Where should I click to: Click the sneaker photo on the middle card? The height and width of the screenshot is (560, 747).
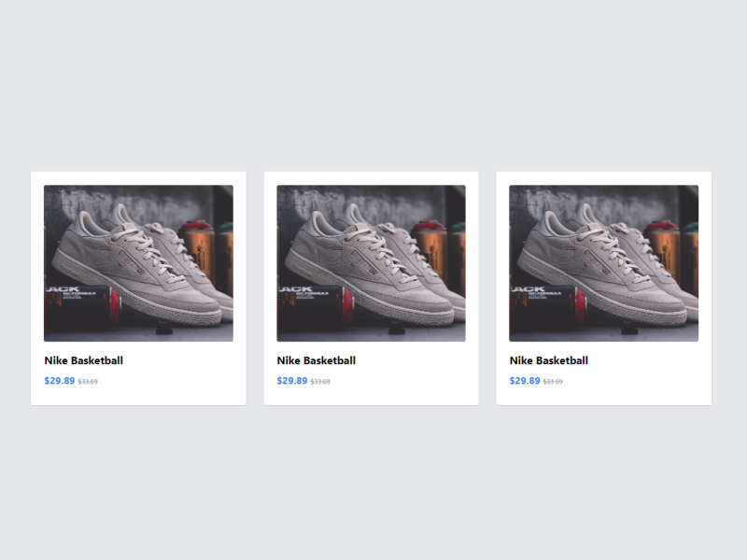(x=371, y=261)
